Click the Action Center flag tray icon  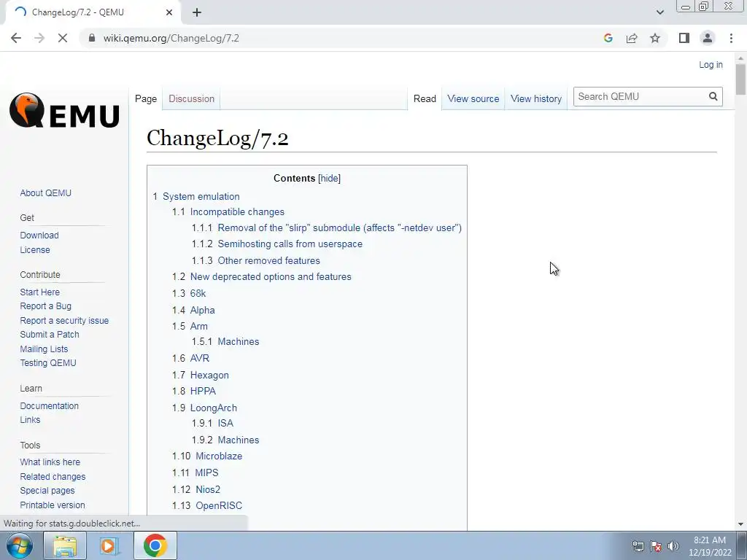click(656, 545)
